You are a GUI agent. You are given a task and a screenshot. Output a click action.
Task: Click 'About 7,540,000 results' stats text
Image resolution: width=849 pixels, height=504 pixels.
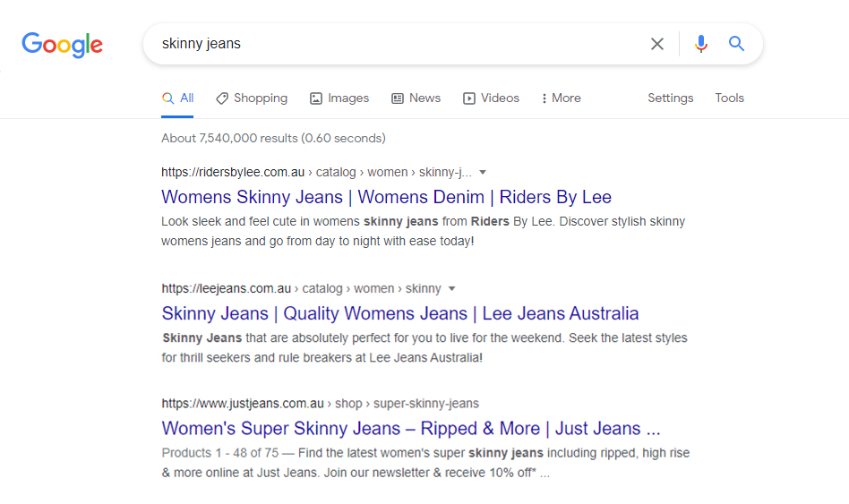pyautogui.click(x=273, y=138)
